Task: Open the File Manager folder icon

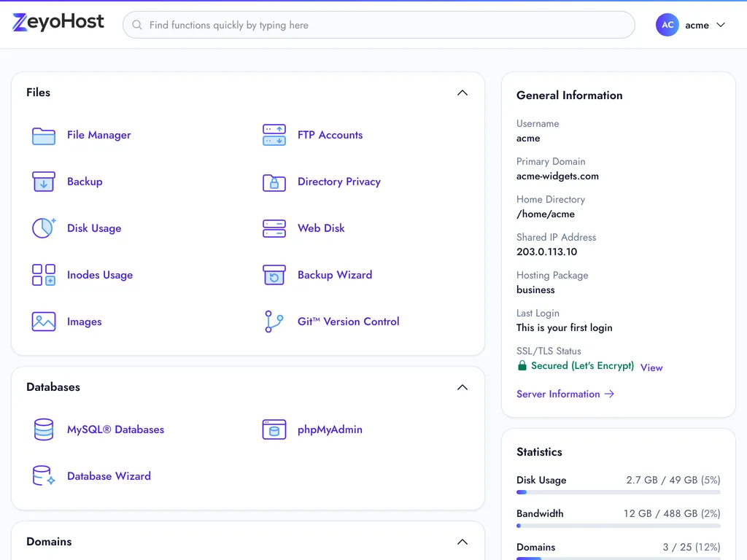Action: coord(43,136)
